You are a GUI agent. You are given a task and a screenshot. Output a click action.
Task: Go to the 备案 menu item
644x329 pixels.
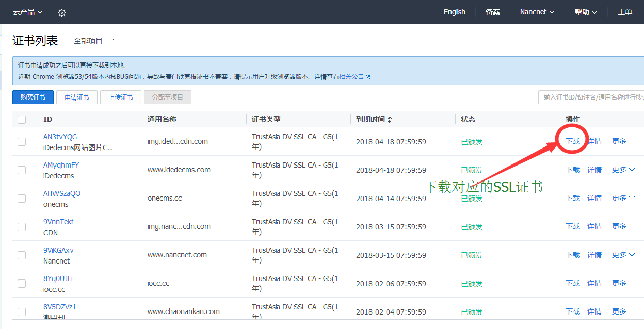492,12
